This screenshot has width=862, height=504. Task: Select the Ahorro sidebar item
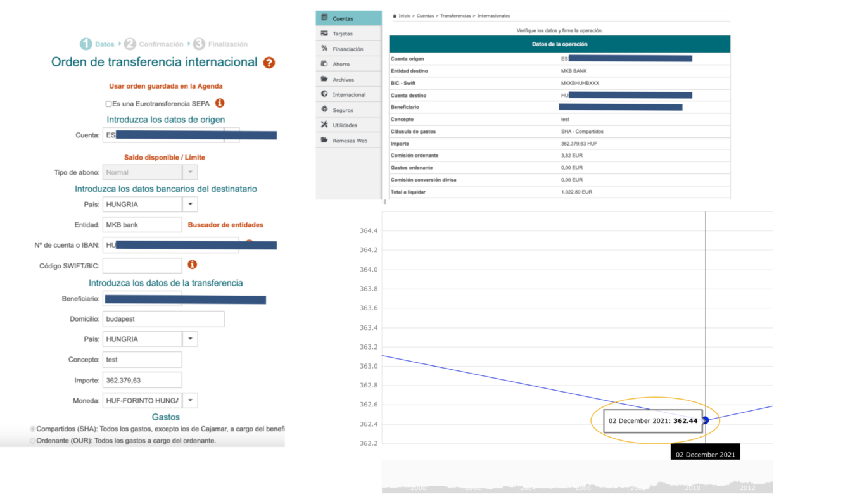coord(341,64)
